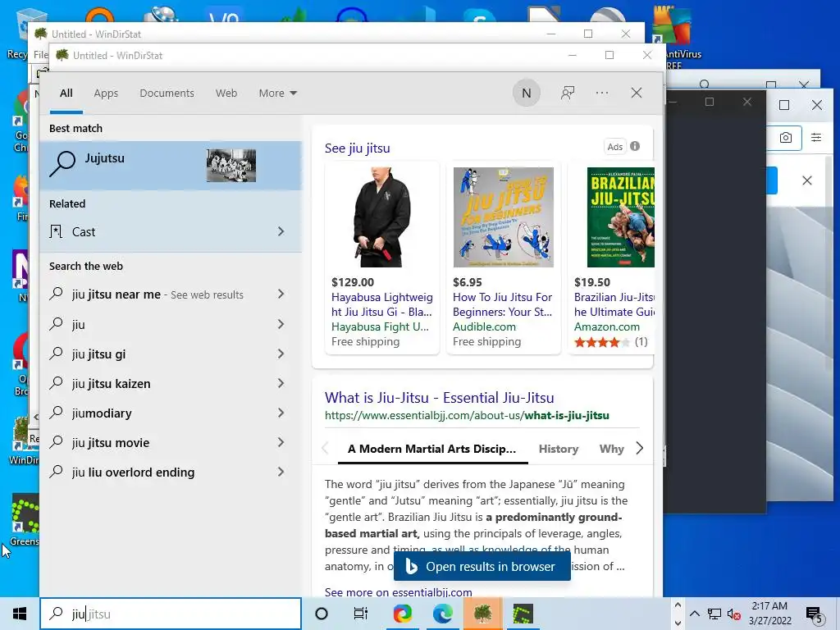Click the right arrow for more tabs
840x630 pixels.
tap(640, 449)
